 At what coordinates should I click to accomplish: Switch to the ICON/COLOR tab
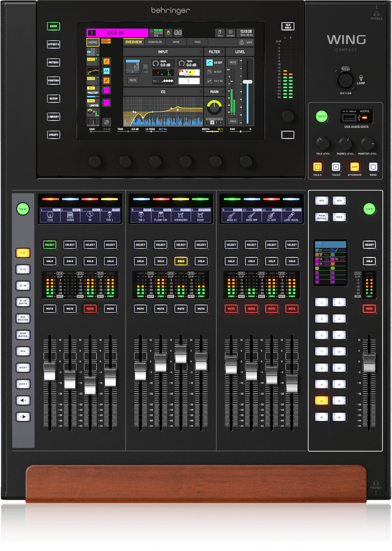point(155,42)
